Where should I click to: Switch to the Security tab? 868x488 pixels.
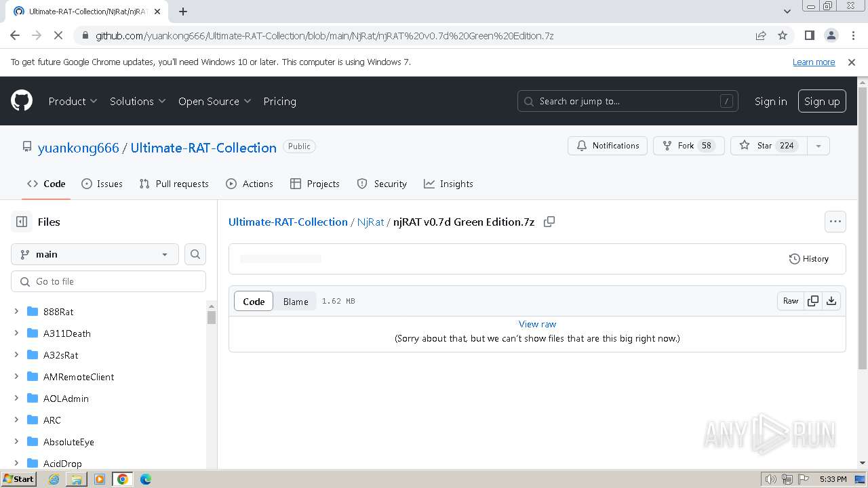(x=382, y=184)
